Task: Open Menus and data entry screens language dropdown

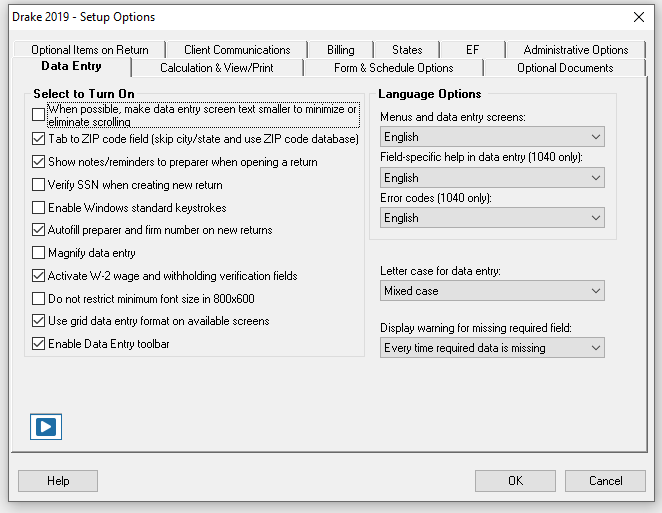Action: click(492, 137)
